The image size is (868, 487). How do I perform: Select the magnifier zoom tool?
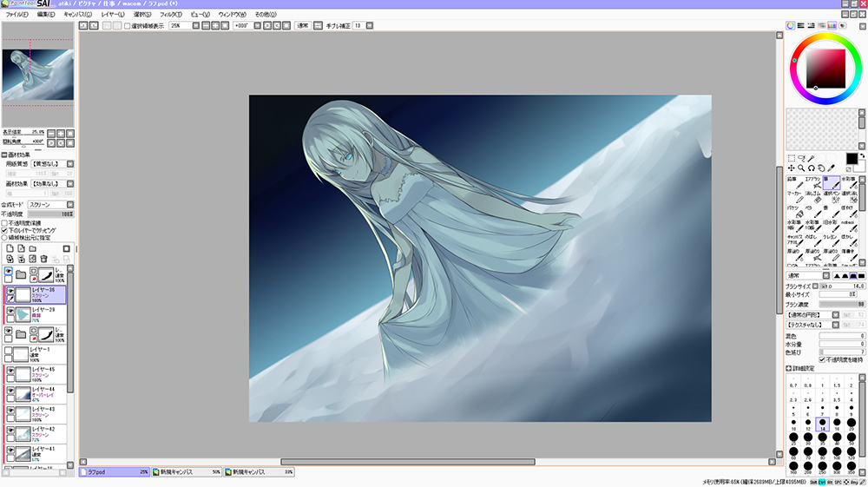tap(801, 168)
